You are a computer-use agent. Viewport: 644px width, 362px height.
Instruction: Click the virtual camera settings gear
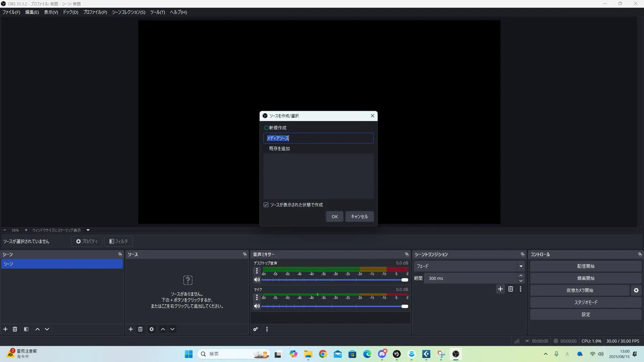pyautogui.click(x=636, y=290)
